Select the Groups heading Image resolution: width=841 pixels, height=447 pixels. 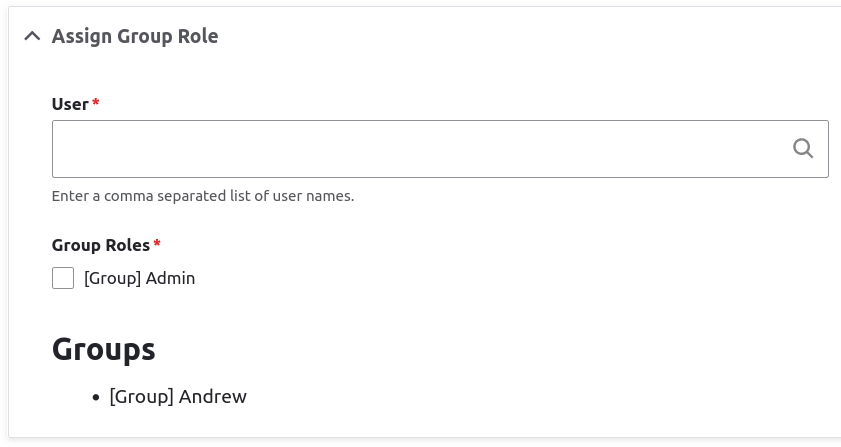[103, 349]
